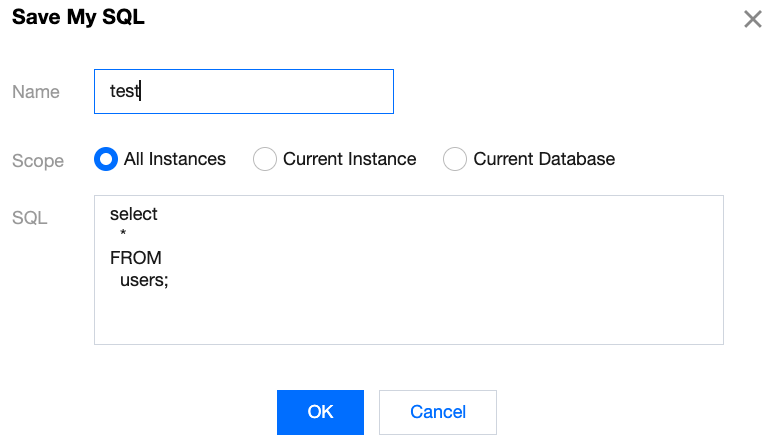
Task: Click the OK button
Action: tap(320, 412)
